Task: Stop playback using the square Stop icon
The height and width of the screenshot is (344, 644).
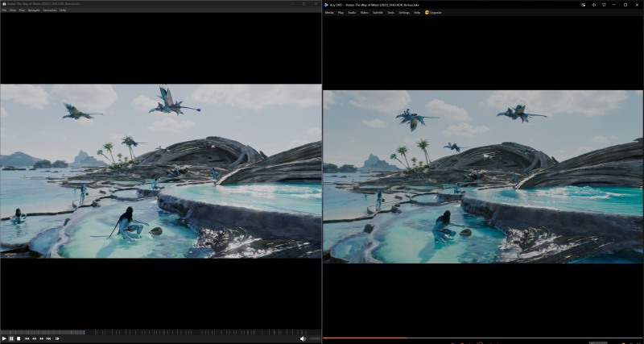Action: [x=18, y=339]
